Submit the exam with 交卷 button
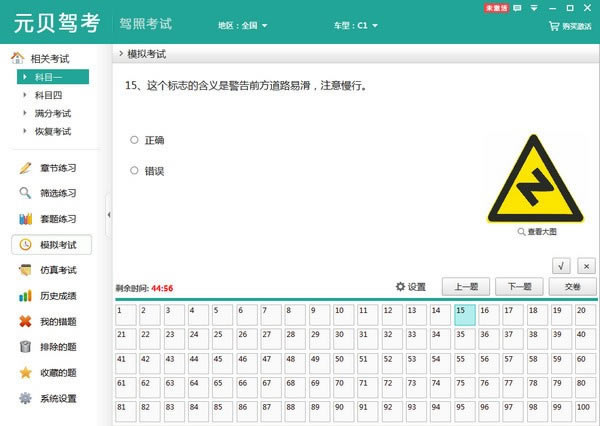This screenshot has width=600, height=426. pyautogui.click(x=572, y=287)
